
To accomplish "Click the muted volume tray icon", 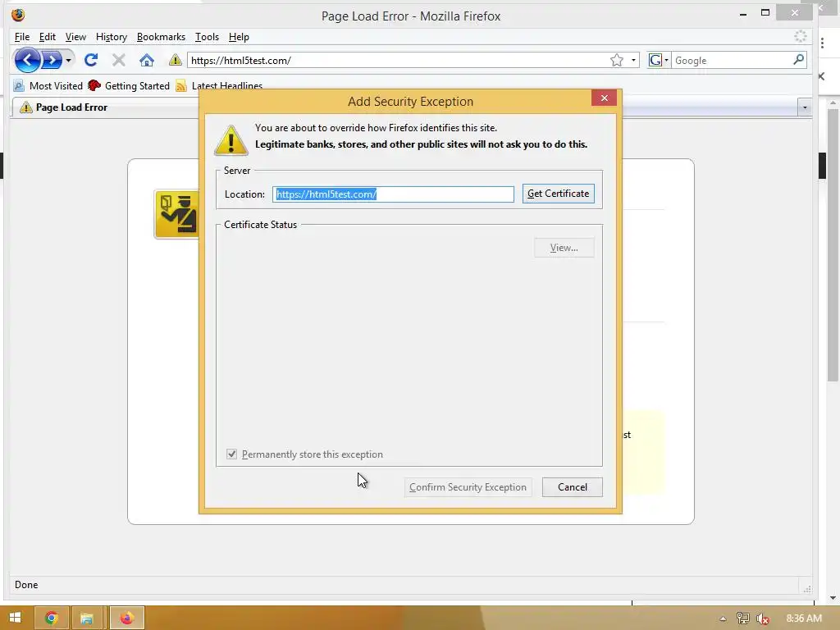I will (x=763, y=619).
